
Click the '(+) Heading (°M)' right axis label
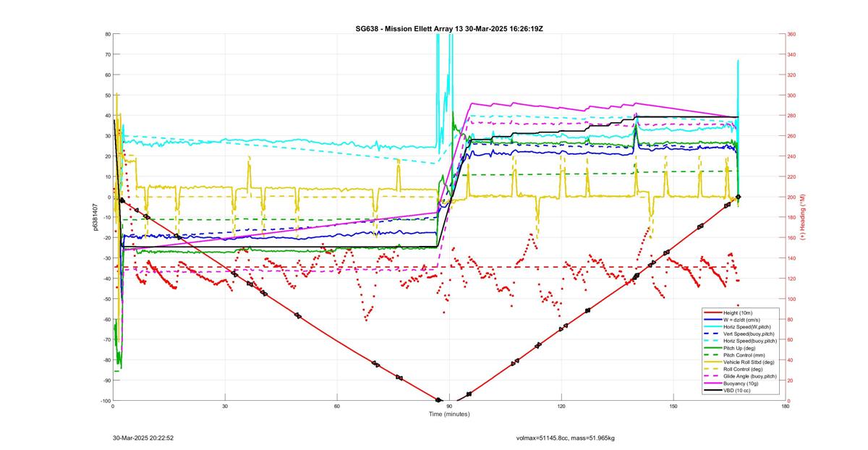click(x=804, y=217)
